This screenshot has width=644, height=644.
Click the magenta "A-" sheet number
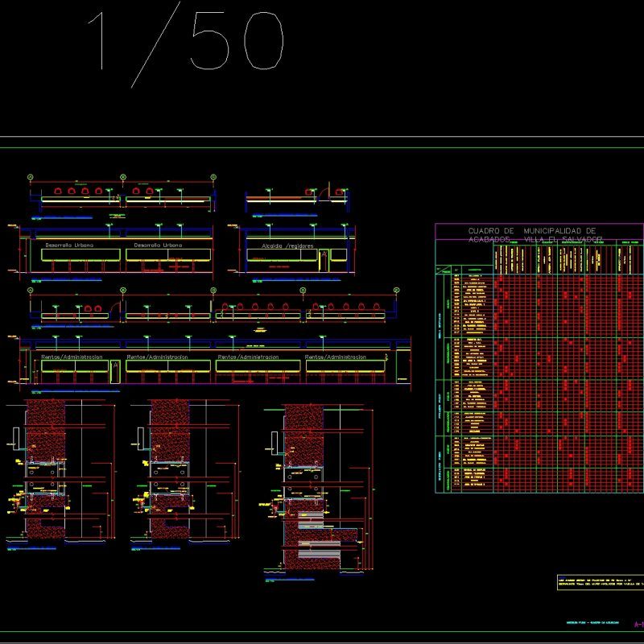639,625
